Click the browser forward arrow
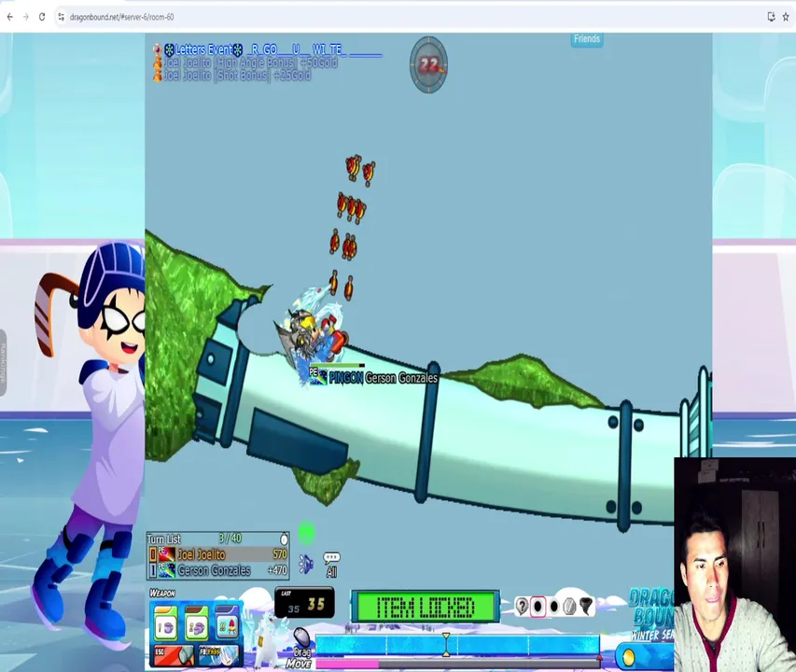The width and height of the screenshot is (796, 672). click(26, 17)
